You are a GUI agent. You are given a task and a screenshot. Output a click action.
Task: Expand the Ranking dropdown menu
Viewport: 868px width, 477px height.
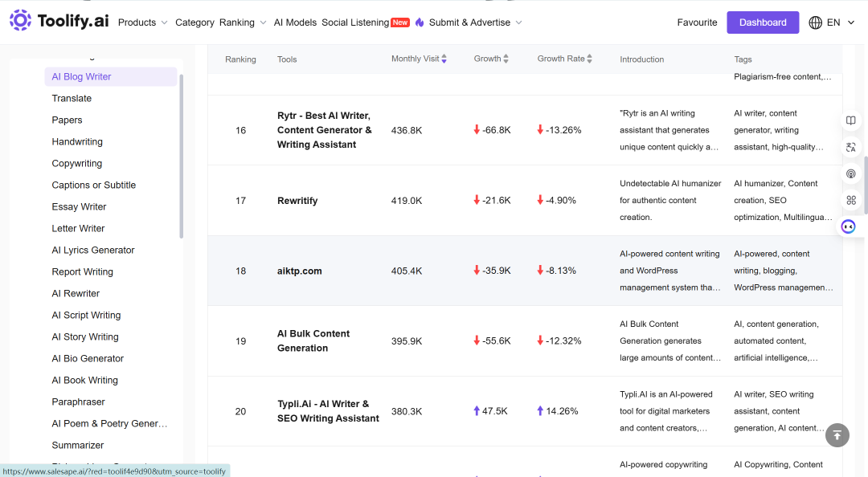tap(243, 22)
